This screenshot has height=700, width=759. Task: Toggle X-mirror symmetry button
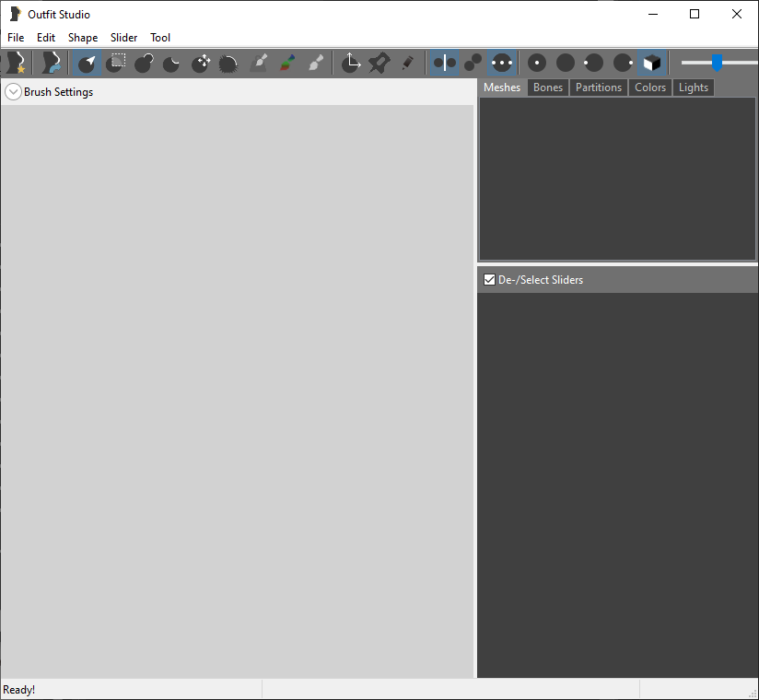click(x=444, y=63)
